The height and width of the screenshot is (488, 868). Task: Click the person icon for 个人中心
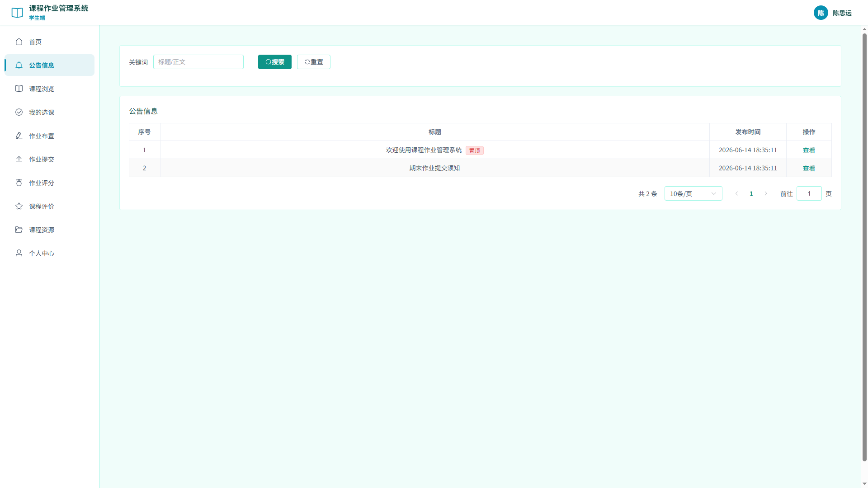[19, 253]
